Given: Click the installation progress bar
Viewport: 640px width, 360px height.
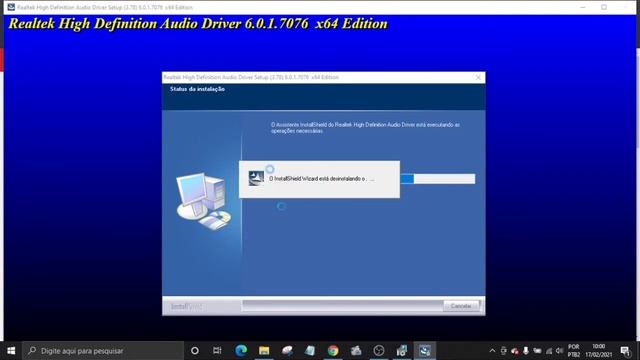Looking at the screenshot, I should 438,179.
